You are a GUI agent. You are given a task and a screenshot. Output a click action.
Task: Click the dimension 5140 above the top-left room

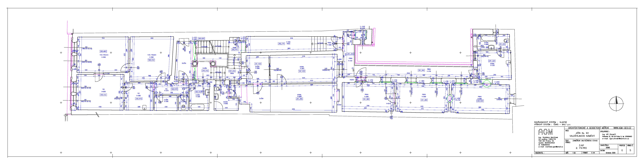pos(103,38)
